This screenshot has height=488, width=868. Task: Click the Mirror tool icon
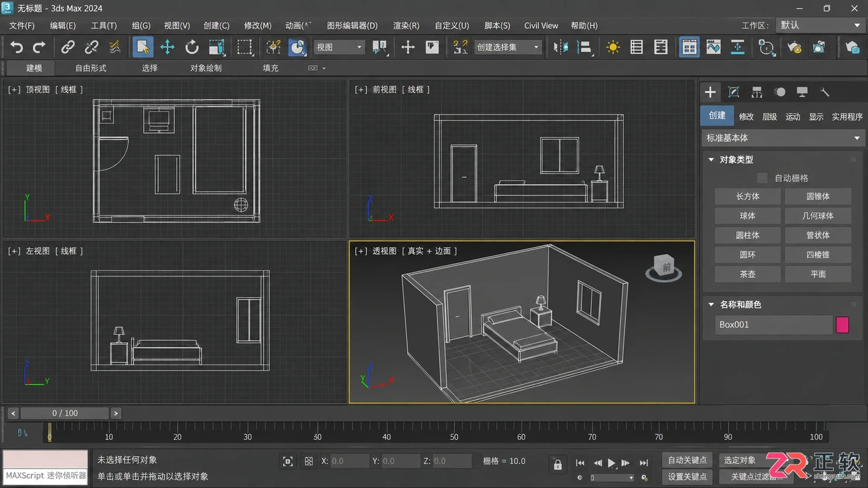tap(561, 47)
